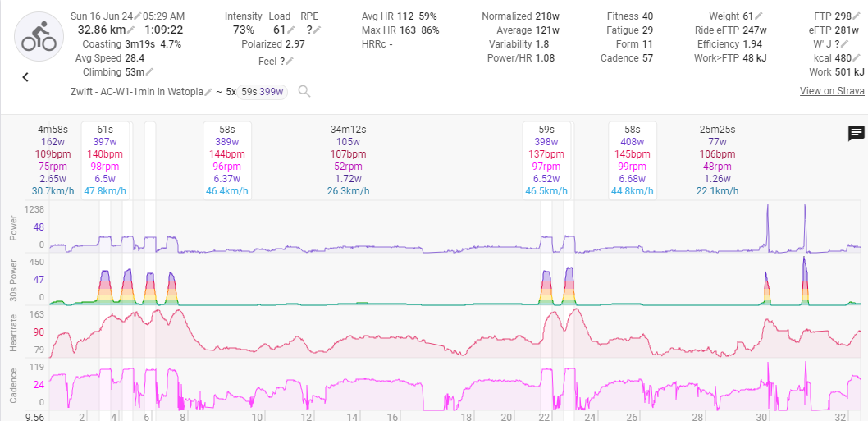Click the Variability 1.8 stat

tap(519, 43)
